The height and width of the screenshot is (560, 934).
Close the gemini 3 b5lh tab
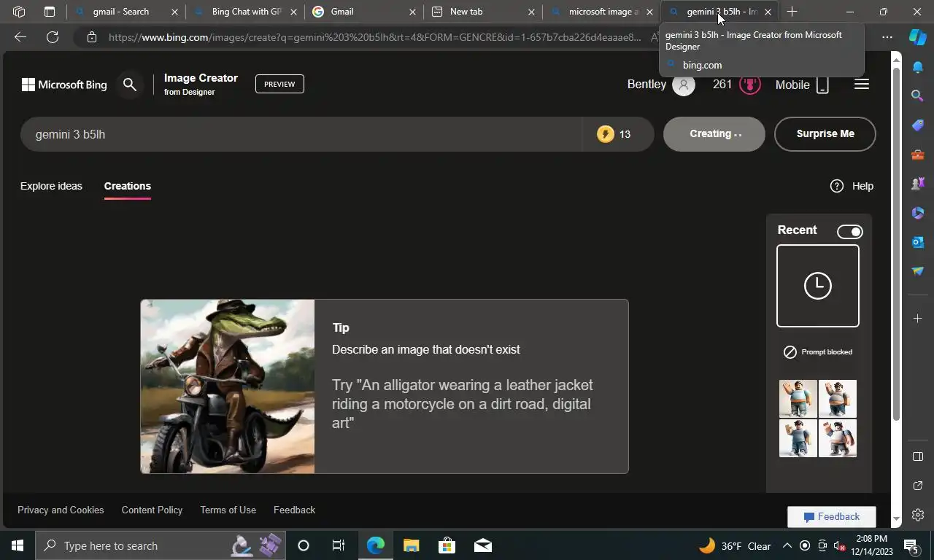(x=768, y=12)
